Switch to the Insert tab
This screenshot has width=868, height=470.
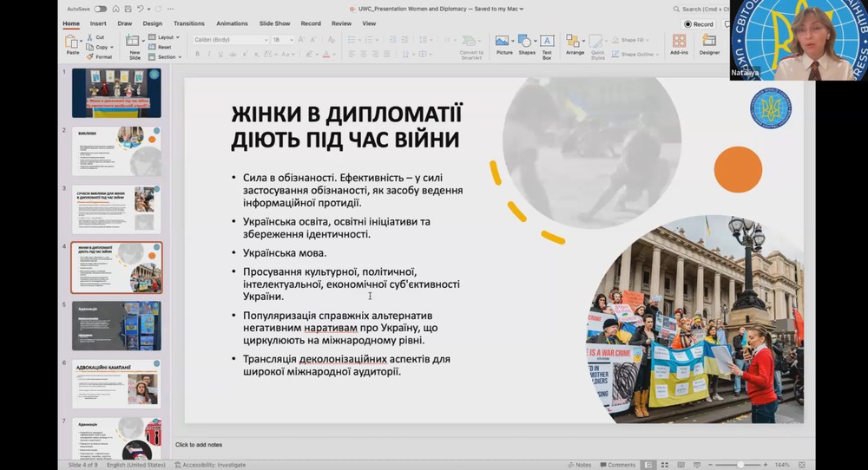[x=98, y=23]
